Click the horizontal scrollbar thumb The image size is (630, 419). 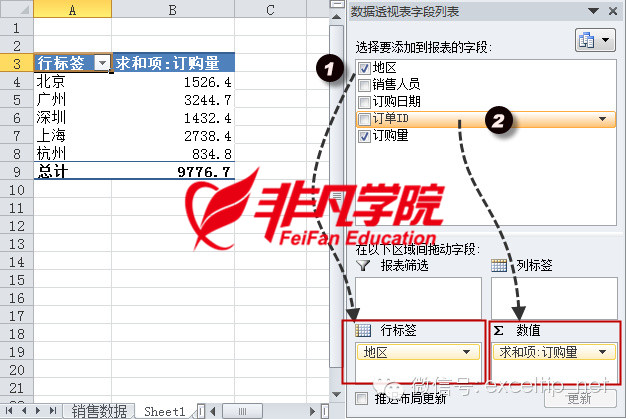tap(243, 411)
